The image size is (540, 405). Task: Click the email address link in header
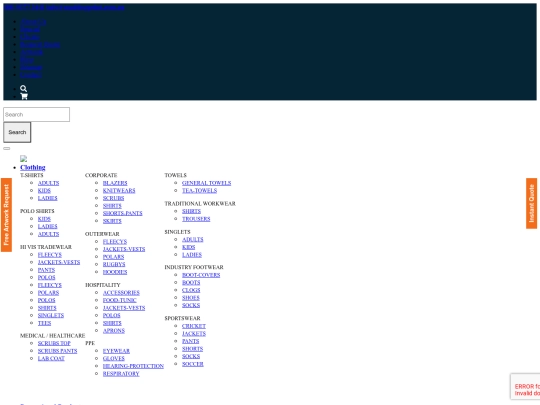(85, 7)
